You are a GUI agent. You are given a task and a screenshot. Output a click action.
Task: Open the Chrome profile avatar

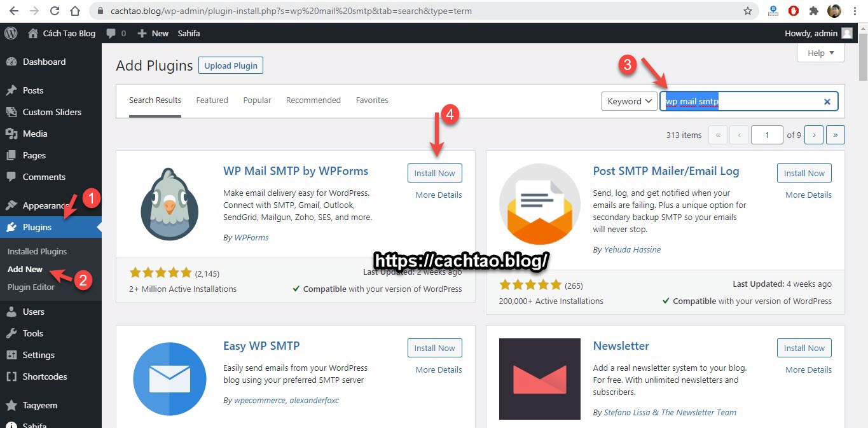coord(834,11)
